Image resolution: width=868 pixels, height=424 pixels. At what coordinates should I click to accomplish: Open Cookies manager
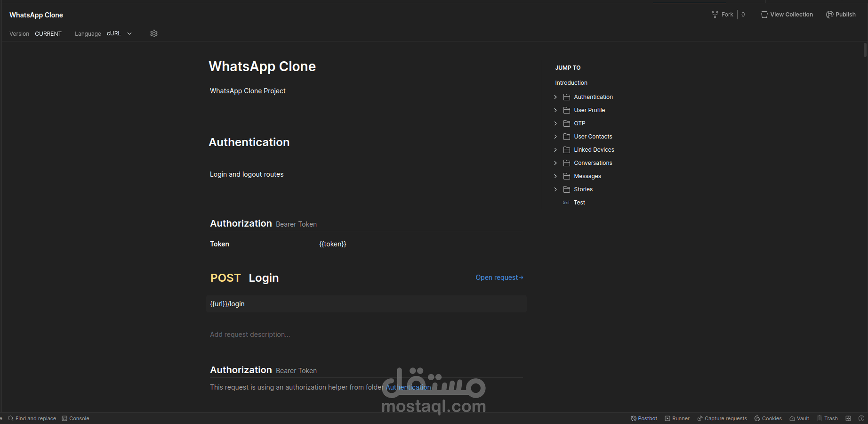point(768,418)
